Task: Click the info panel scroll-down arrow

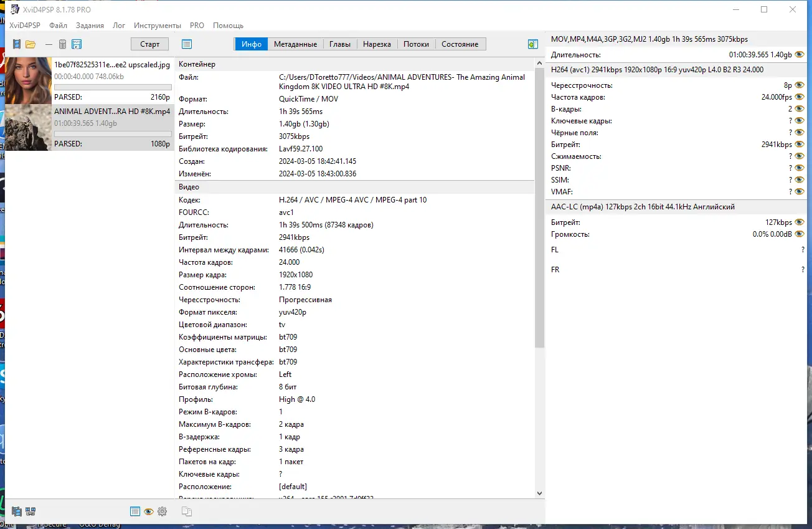Action: coord(539,493)
